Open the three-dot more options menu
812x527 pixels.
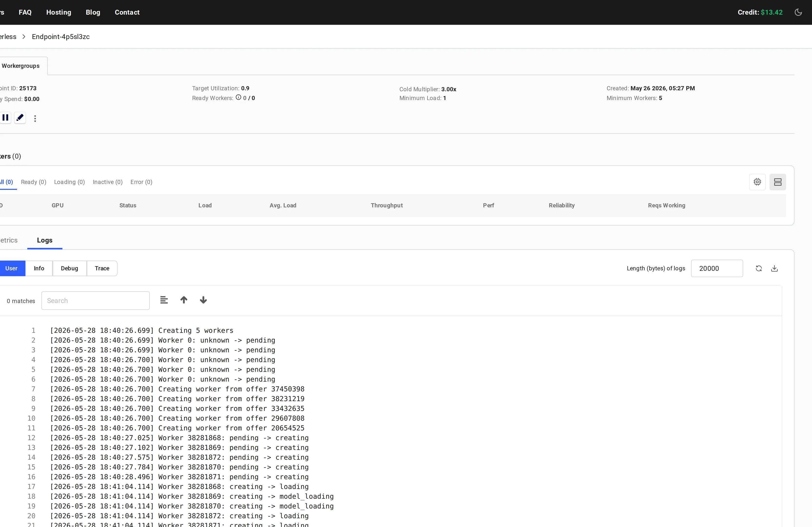point(35,118)
